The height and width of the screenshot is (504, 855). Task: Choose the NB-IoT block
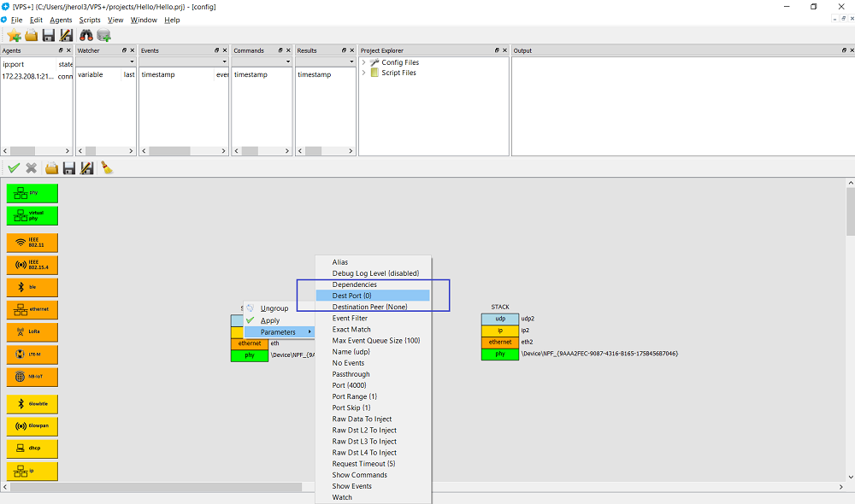(32, 376)
